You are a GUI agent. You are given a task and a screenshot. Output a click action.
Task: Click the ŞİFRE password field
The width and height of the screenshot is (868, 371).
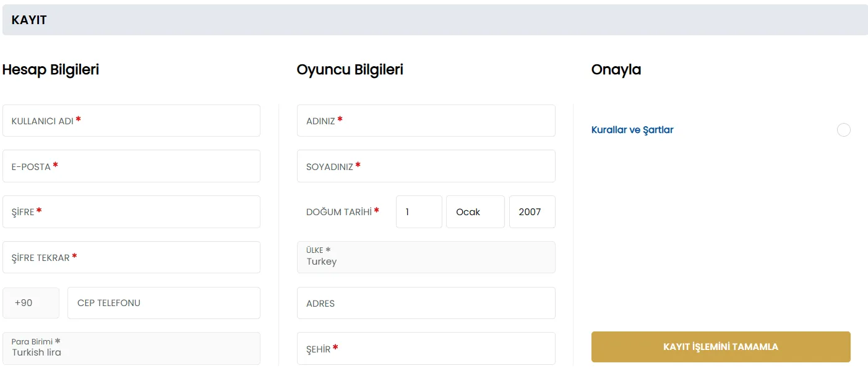coord(131,211)
